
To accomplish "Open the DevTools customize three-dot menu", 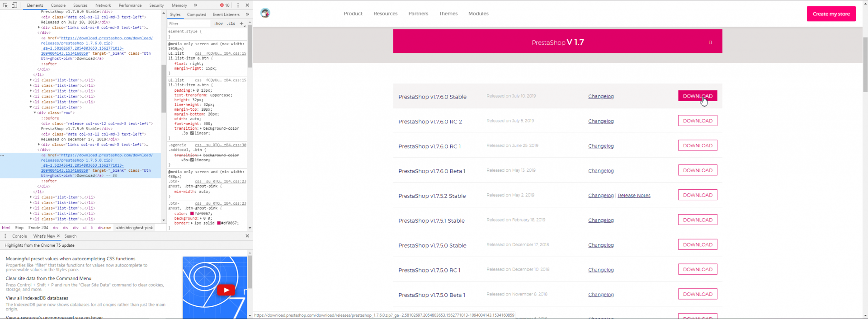I will [238, 5].
